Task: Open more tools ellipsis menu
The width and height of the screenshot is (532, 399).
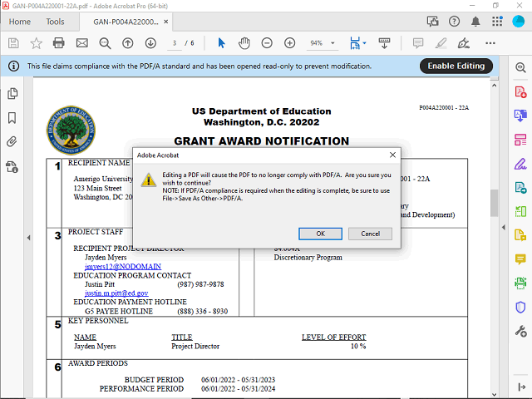Action: click(490, 43)
